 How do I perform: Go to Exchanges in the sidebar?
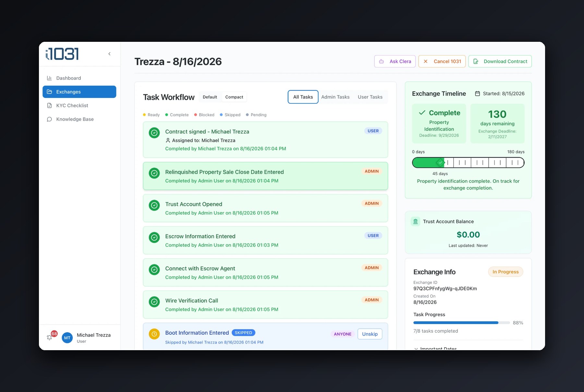point(79,92)
